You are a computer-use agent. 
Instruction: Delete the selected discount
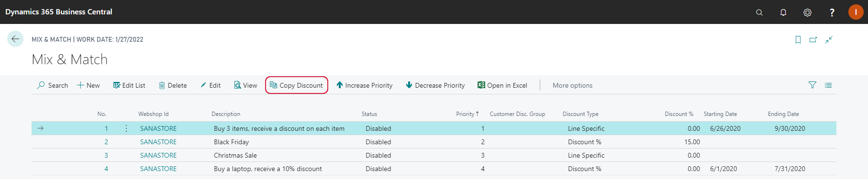tap(173, 85)
